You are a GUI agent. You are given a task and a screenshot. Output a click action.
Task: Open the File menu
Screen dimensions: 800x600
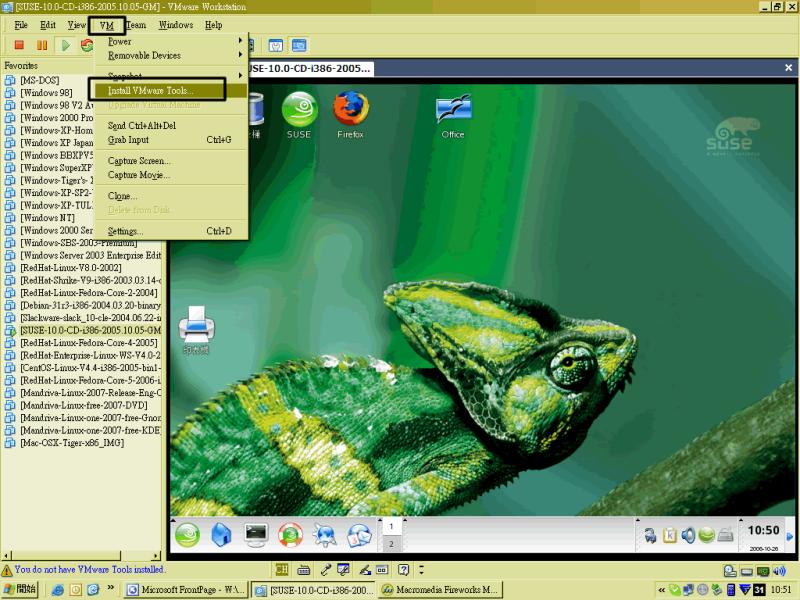pyautogui.click(x=21, y=25)
